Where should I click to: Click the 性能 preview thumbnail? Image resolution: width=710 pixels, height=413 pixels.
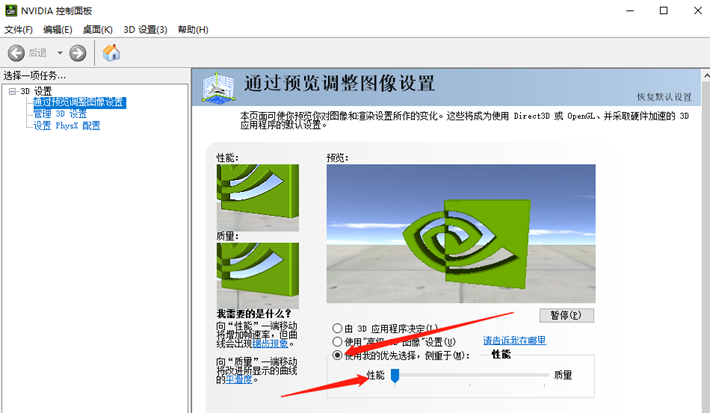coord(258,198)
